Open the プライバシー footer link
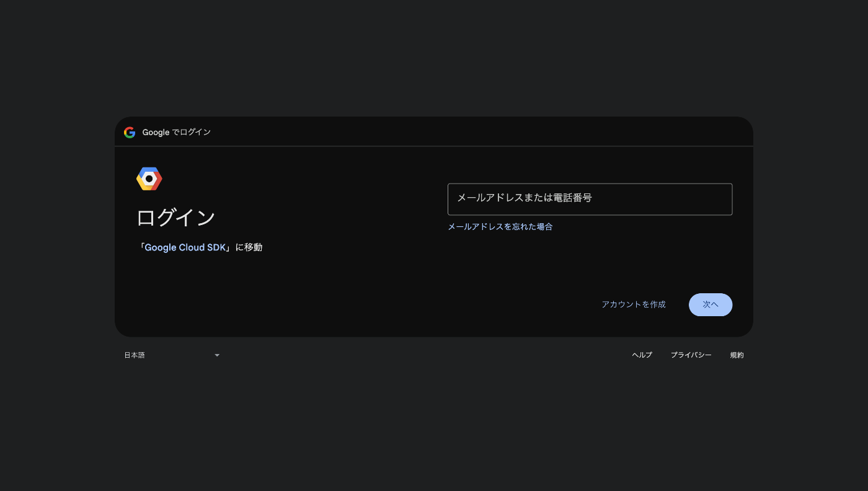The image size is (868, 491). (691, 355)
